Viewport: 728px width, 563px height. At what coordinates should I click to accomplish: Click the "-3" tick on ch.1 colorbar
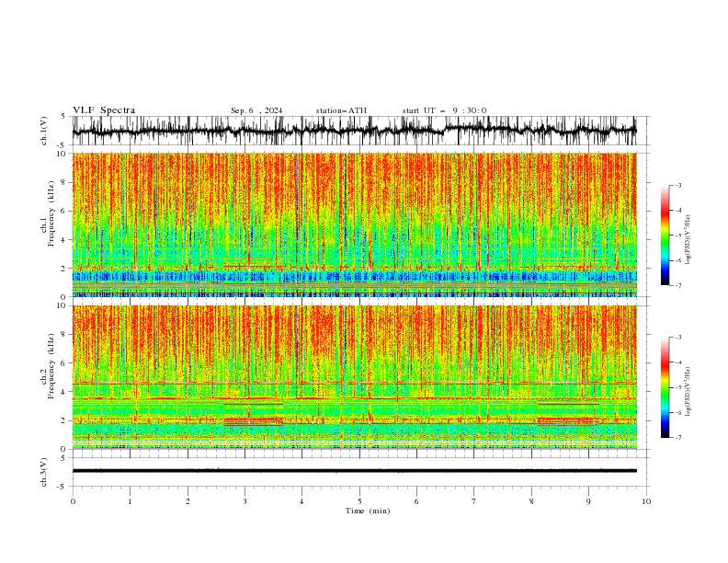(x=677, y=185)
